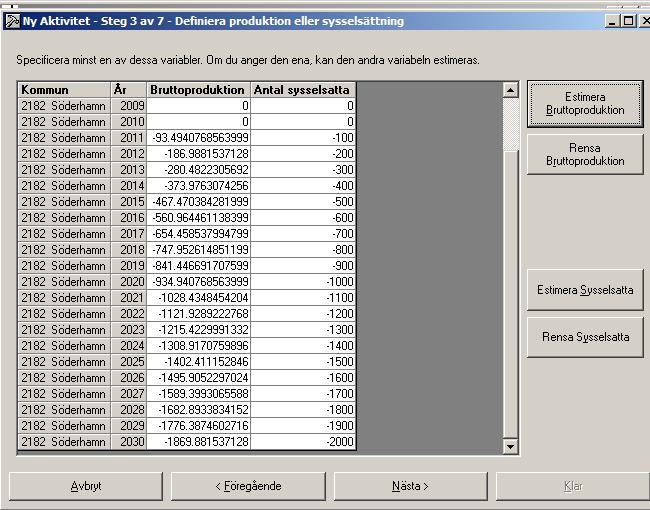Image resolution: width=650 pixels, height=510 pixels.
Task: Click the cell with -1589.3993065588
Action: click(x=199, y=394)
